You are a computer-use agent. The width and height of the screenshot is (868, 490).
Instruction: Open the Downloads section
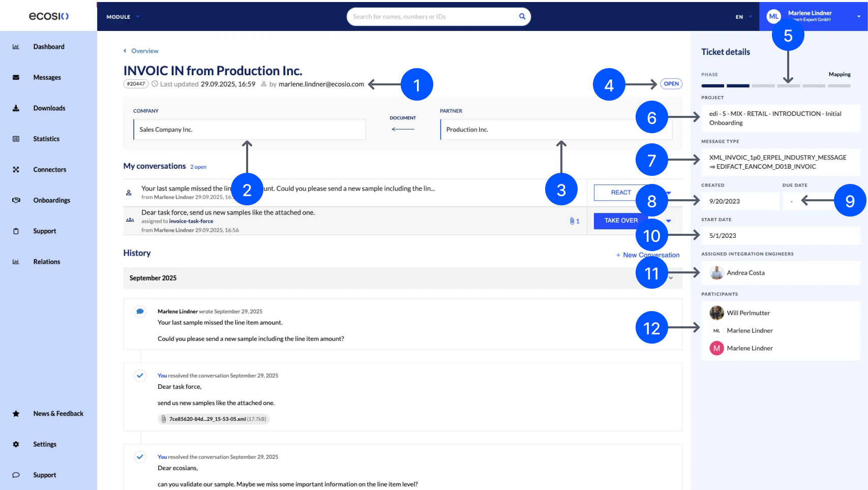point(49,108)
